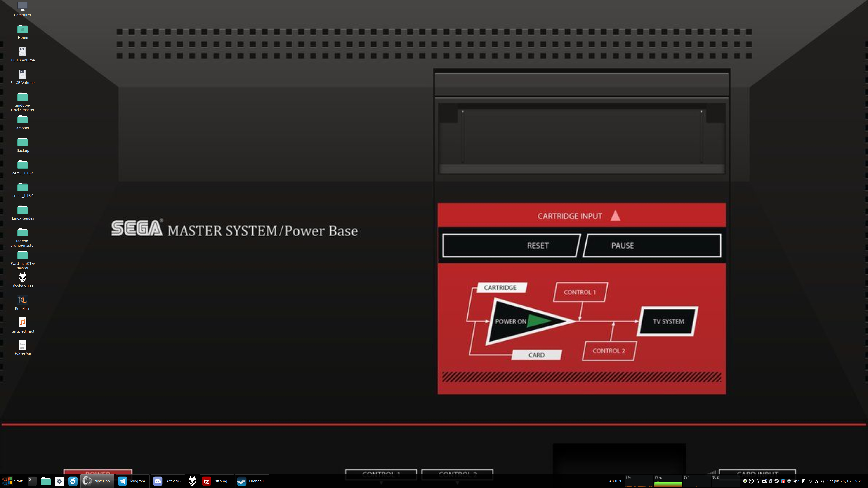
Task: Open the 31 GB Volume drive
Action: 23,77
